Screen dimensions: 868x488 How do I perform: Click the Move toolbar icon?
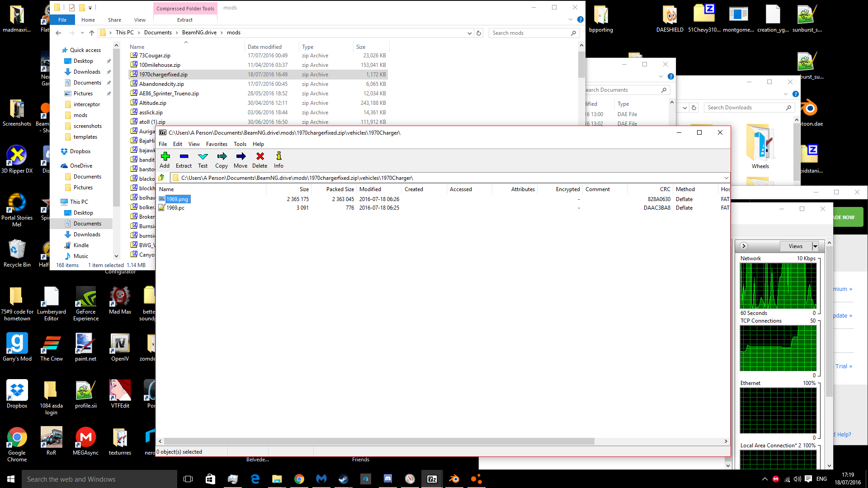coord(241,156)
